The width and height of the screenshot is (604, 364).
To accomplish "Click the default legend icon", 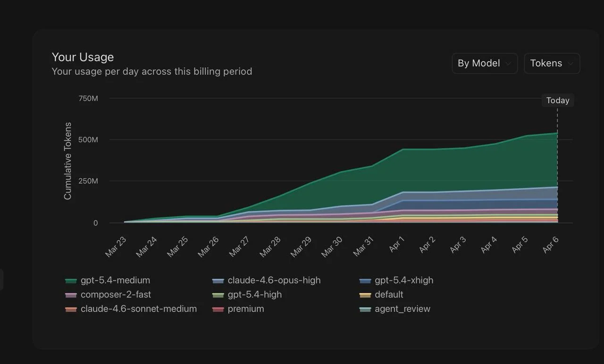I will [x=365, y=295].
